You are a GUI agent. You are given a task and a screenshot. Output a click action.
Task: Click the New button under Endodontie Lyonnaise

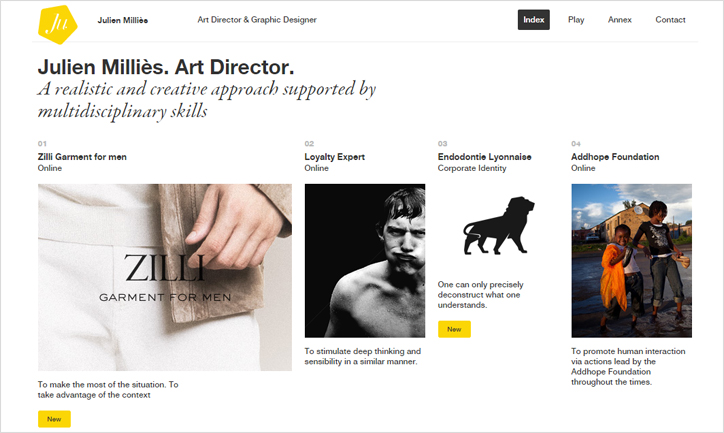click(454, 329)
